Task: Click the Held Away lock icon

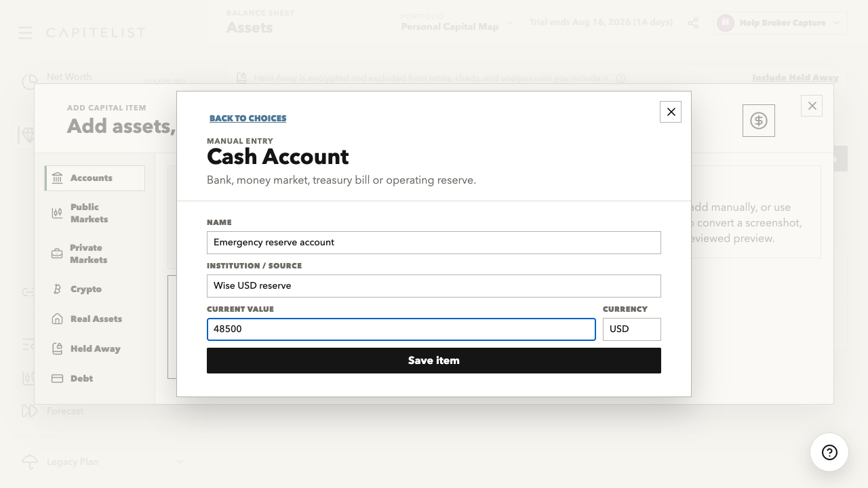Action: point(58,348)
